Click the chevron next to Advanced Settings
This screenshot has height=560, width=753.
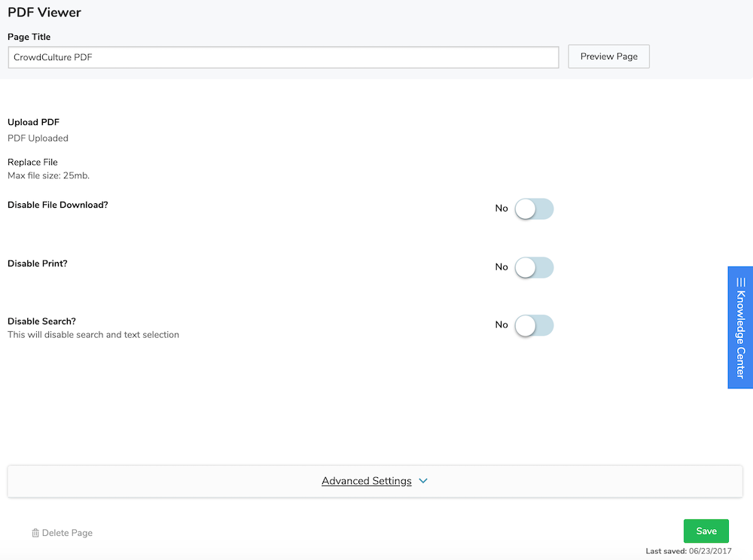tap(423, 481)
